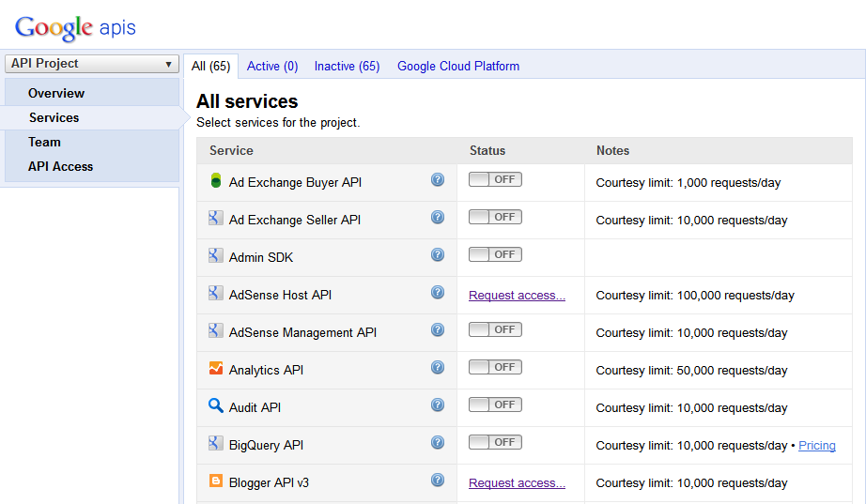This screenshot has height=504, width=866.
Task: Click the 1,000 requests/day courtesy limit note
Action: point(688,183)
